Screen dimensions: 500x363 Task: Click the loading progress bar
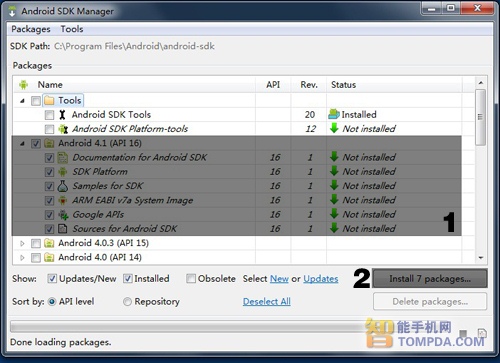point(189,327)
